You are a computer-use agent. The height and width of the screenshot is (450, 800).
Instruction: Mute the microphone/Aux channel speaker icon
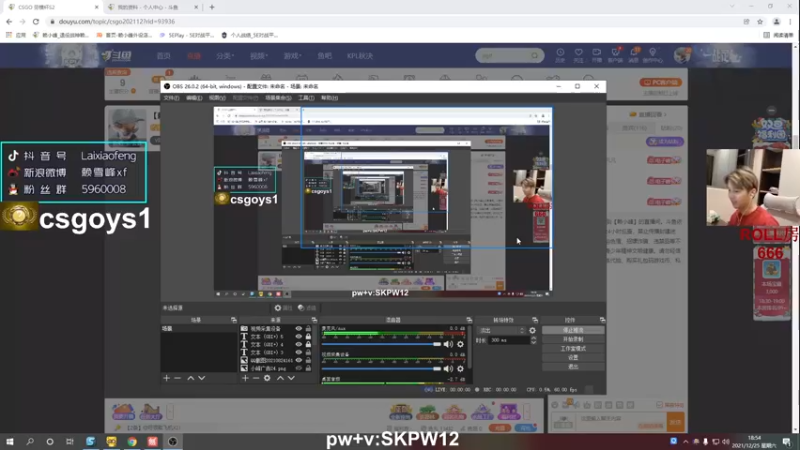(x=448, y=344)
